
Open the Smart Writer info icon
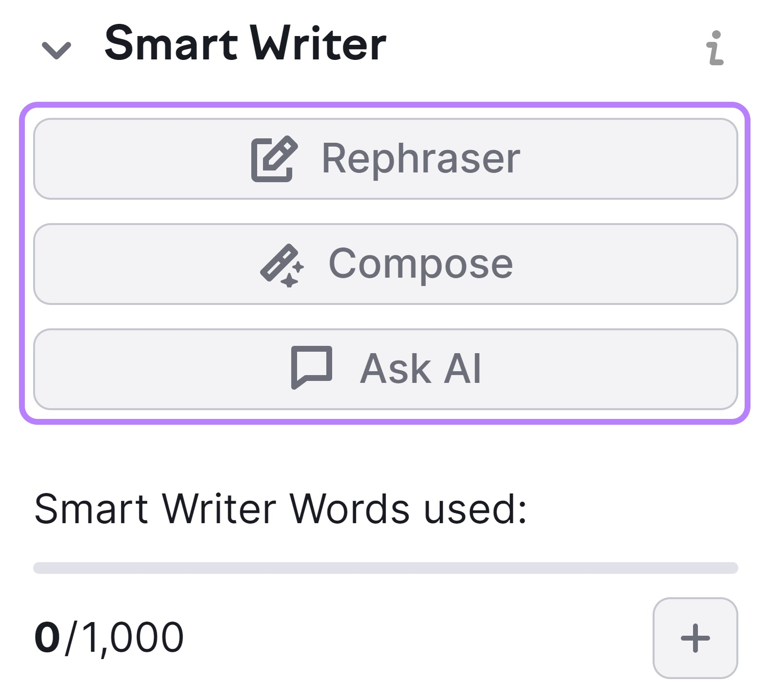[715, 48]
